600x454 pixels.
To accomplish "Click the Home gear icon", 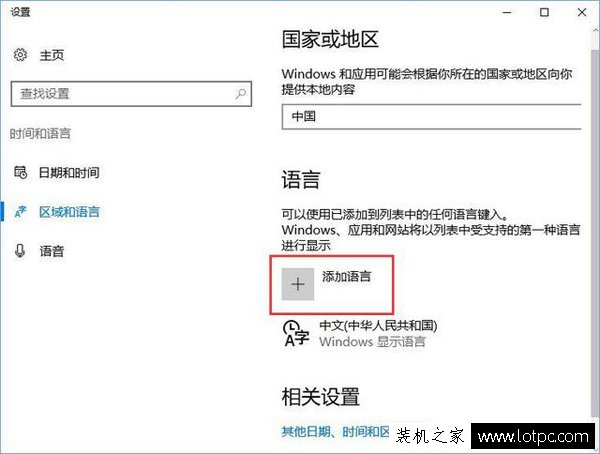I will [x=20, y=55].
